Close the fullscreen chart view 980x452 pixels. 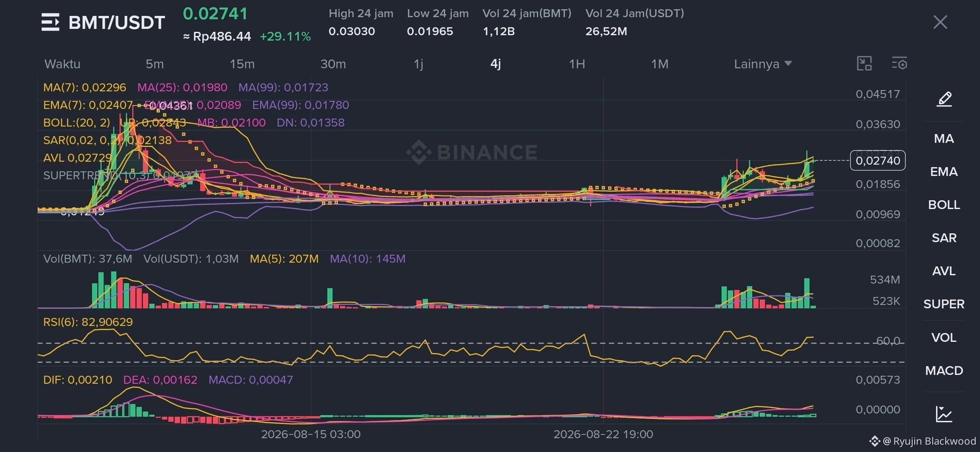[x=940, y=22]
